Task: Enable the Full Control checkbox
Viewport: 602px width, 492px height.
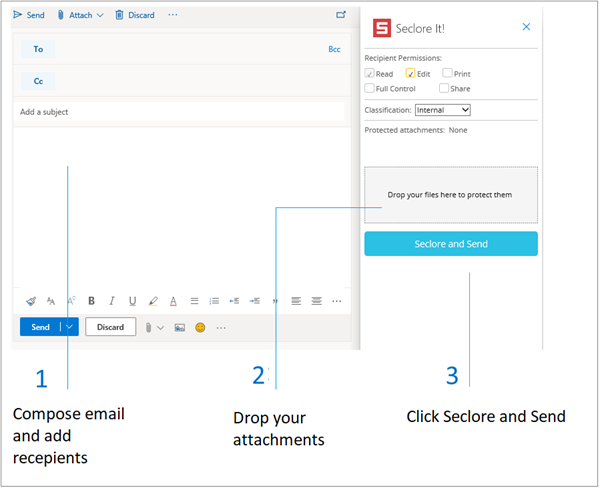Action: click(x=371, y=89)
